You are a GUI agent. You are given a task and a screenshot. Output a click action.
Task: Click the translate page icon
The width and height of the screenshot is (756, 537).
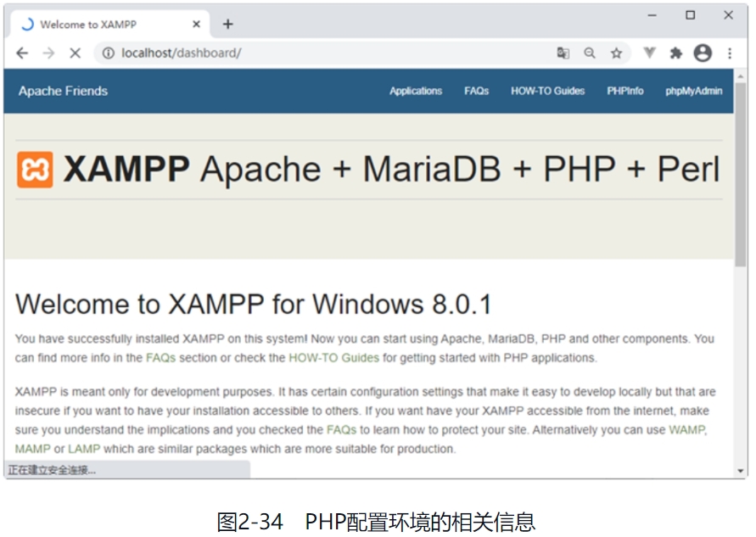click(x=563, y=53)
